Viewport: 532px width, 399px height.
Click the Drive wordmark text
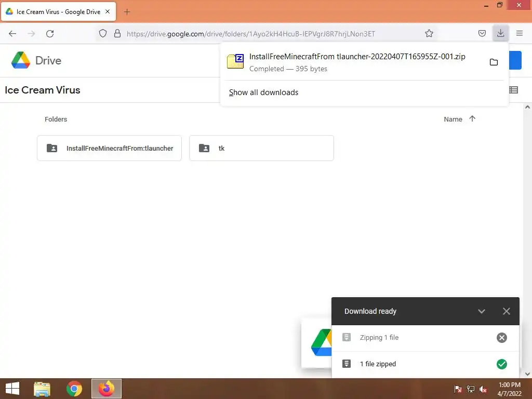click(48, 60)
